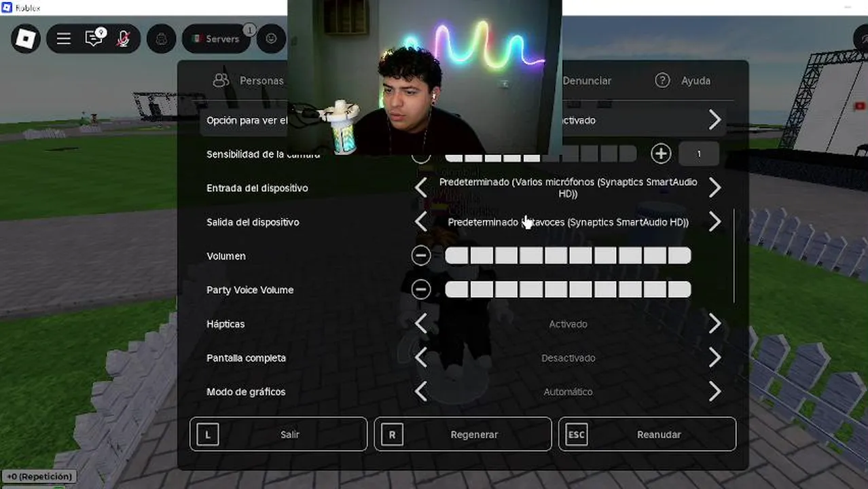Set the Volumen slider bar
The height and width of the screenshot is (489, 868).
tap(568, 256)
